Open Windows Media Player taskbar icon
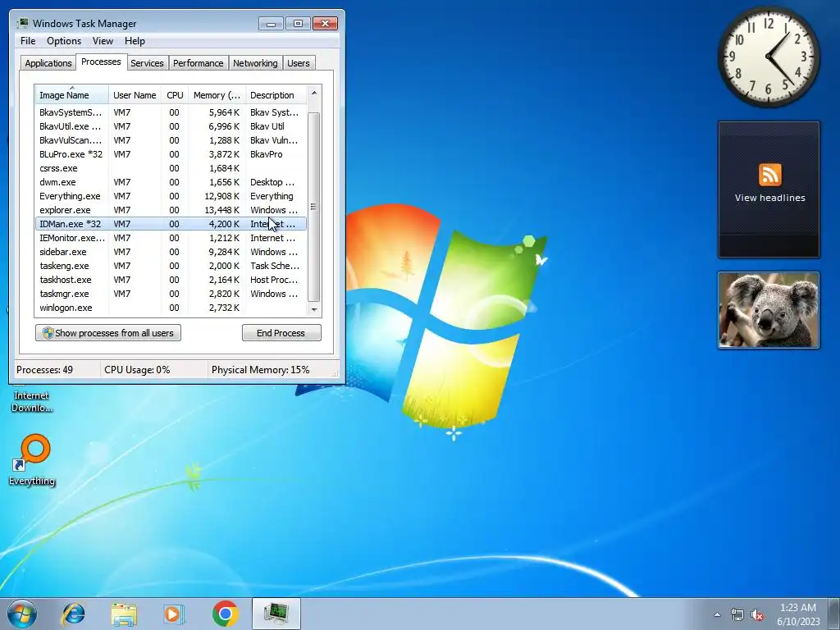This screenshot has height=630, width=840. [174, 614]
